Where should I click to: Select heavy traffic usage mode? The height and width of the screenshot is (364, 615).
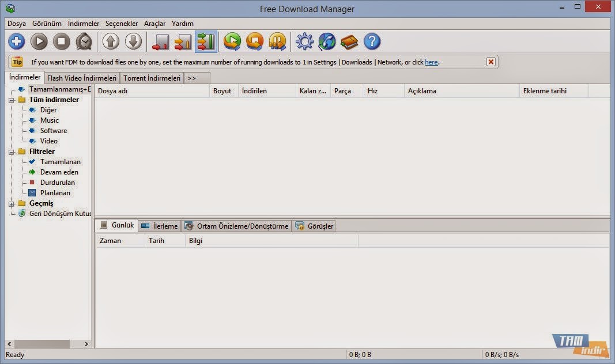(x=206, y=41)
